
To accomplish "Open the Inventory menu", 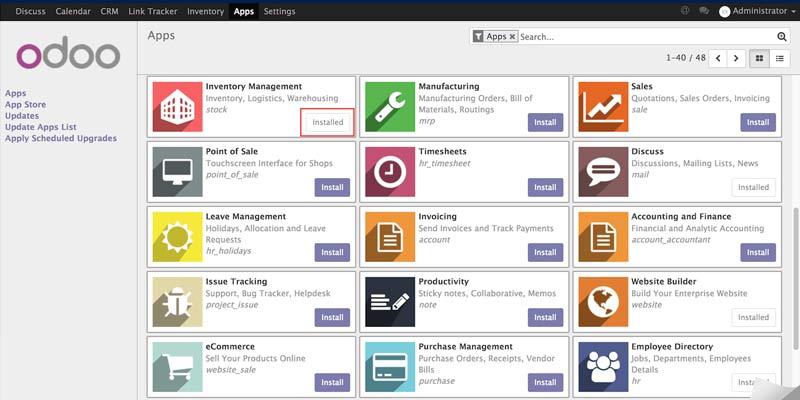I will 206,11.
